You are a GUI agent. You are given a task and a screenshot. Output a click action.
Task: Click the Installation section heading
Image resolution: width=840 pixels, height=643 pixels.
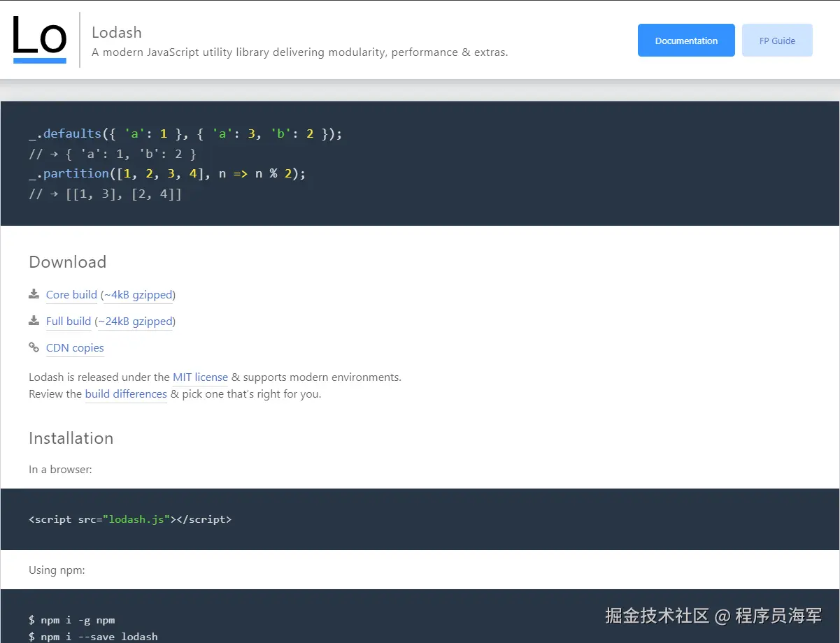(x=71, y=438)
